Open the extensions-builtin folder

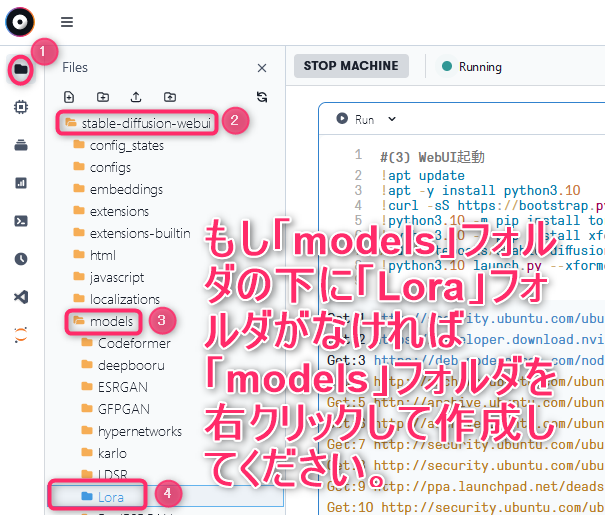tap(132, 233)
